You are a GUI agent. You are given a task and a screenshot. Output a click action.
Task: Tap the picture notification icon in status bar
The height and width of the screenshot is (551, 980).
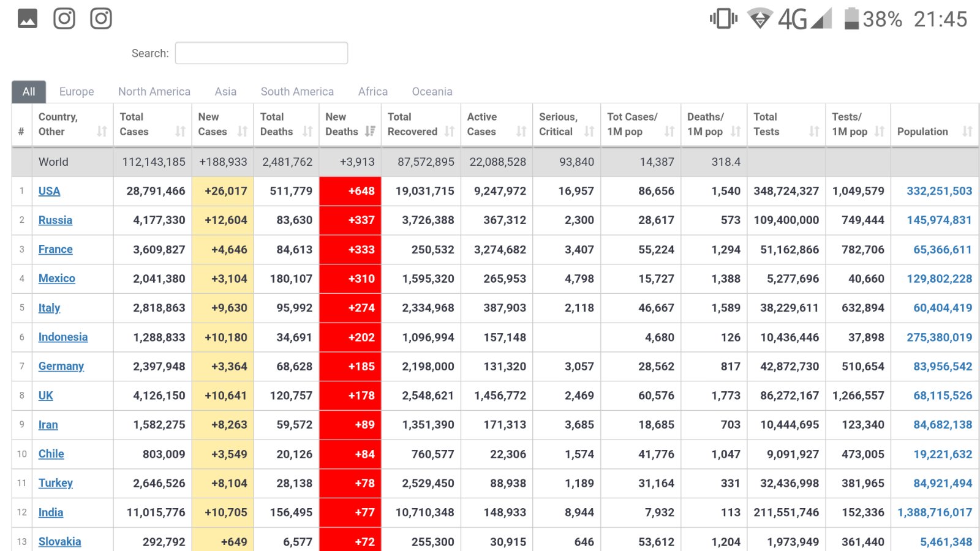click(28, 18)
